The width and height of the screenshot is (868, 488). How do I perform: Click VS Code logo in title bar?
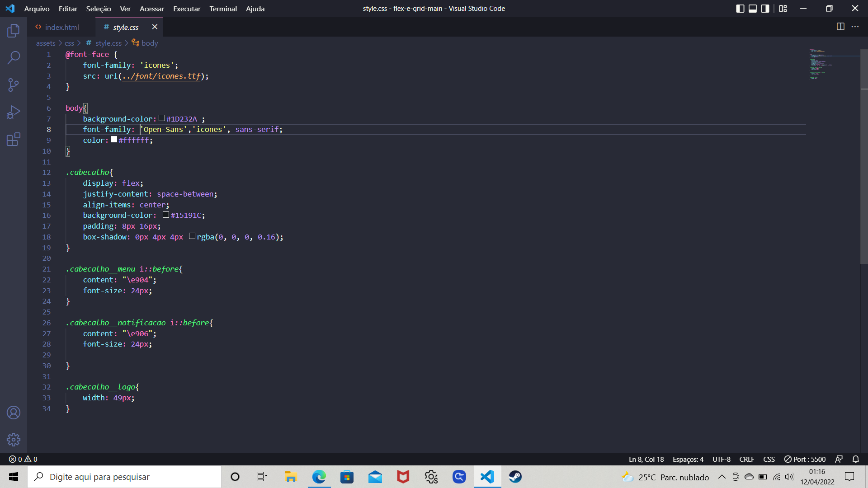tap(10, 9)
